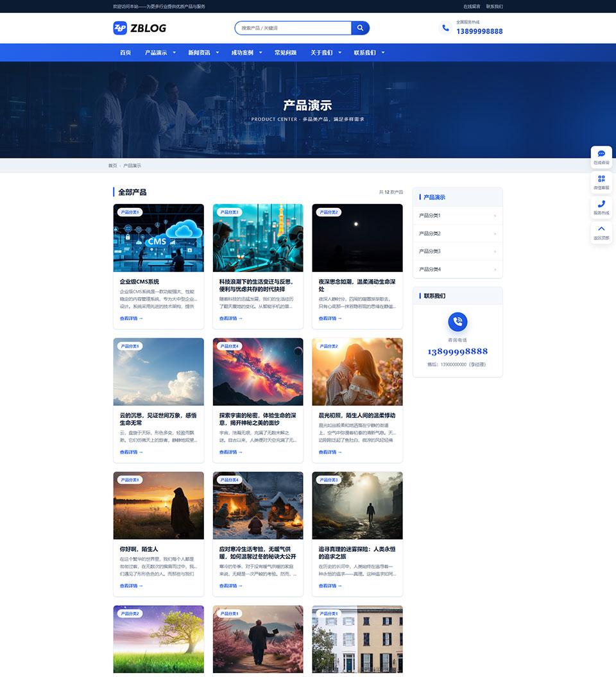Open the CMS cloud product thumbnail
Screen dimensions: 616x677
(158, 238)
